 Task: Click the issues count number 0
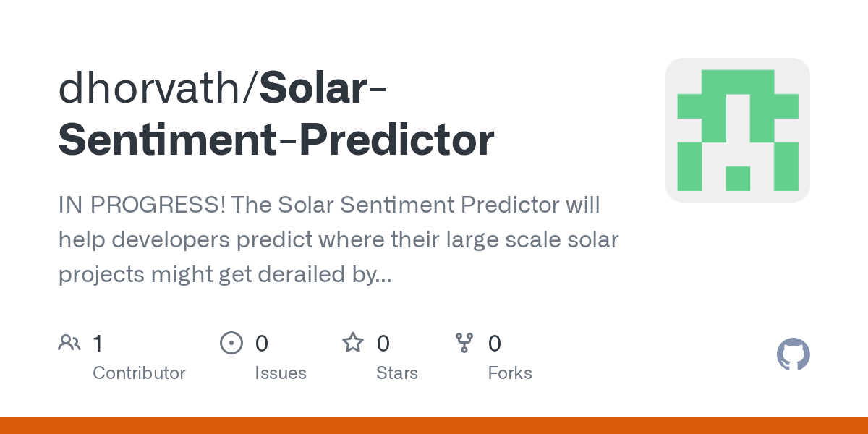[262, 343]
